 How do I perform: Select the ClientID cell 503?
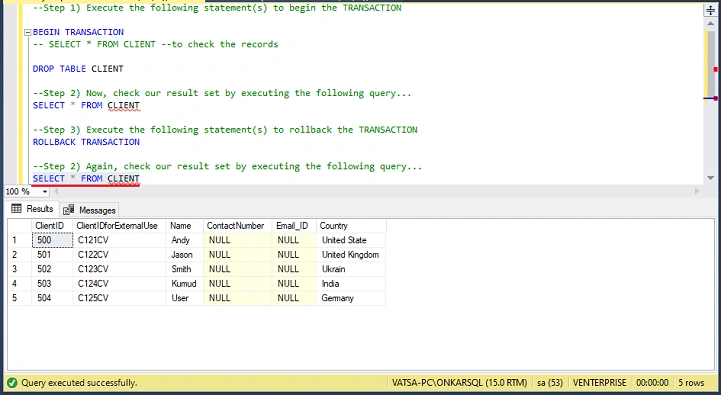(52, 284)
